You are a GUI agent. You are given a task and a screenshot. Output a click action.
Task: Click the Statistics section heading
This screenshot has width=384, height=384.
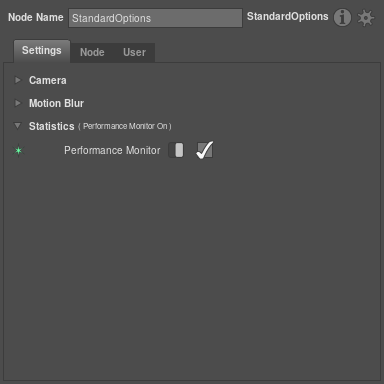tap(52, 126)
